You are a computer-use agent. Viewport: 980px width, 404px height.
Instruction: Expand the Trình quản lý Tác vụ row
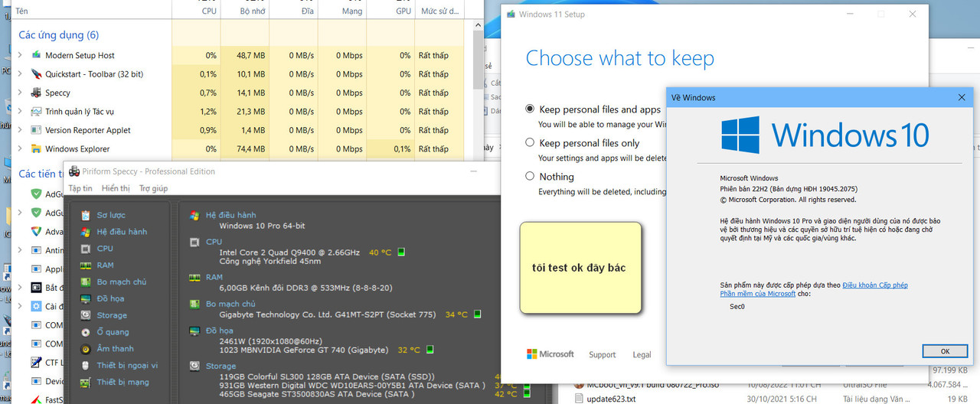pos(20,112)
